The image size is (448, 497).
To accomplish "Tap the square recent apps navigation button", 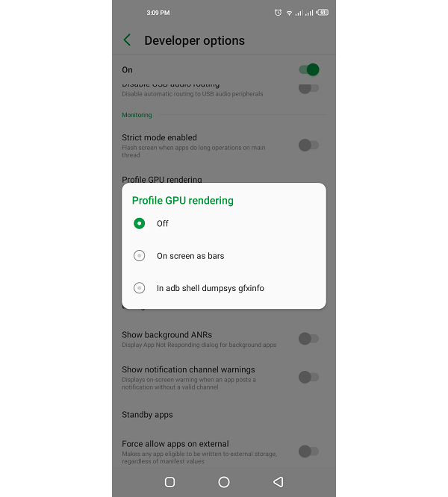I will tap(170, 482).
